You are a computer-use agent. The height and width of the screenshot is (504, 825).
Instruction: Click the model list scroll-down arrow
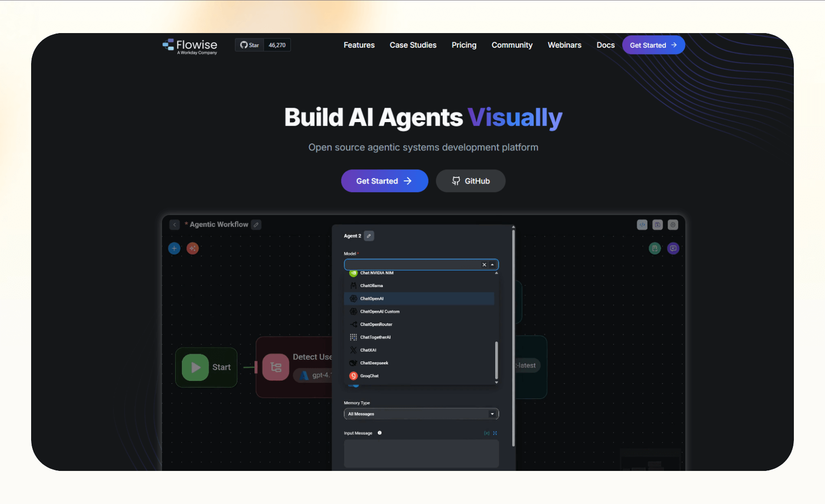pos(497,382)
